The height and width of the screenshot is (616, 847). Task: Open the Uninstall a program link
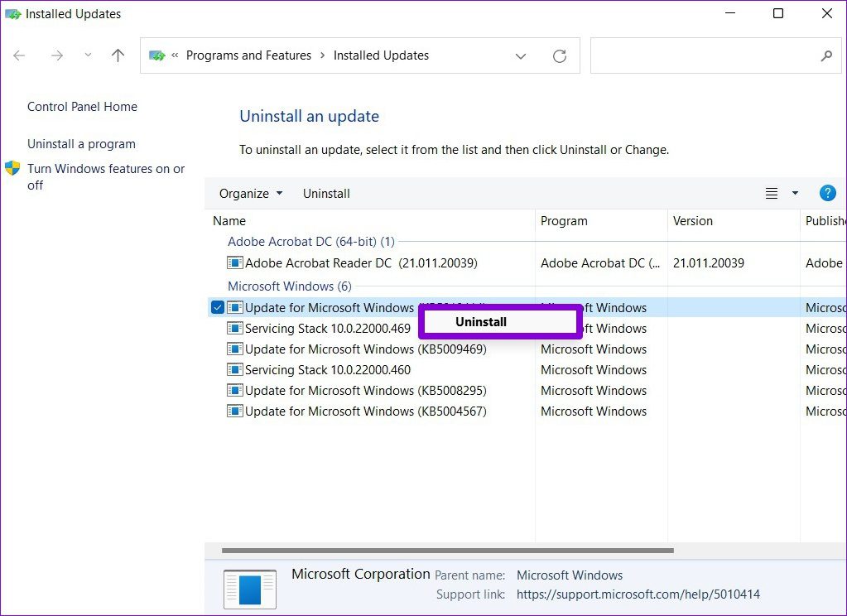pyautogui.click(x=82, y=144)
